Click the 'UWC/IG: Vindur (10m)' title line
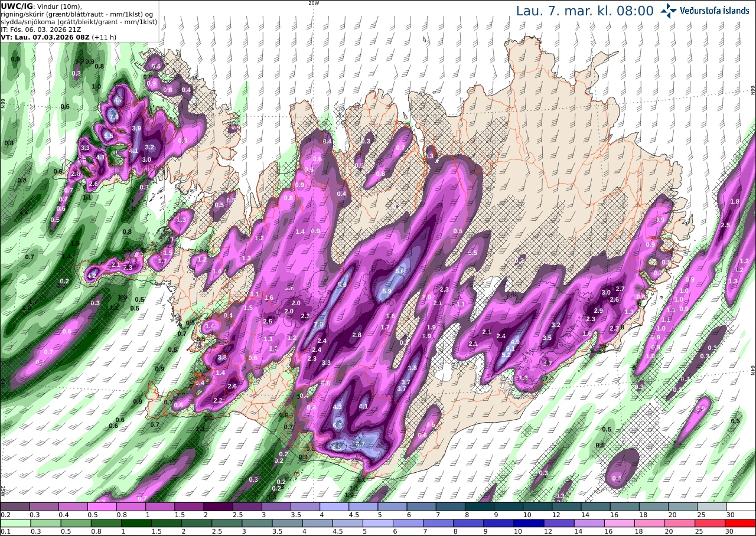 pyautogui.click(x=41, y=5)
